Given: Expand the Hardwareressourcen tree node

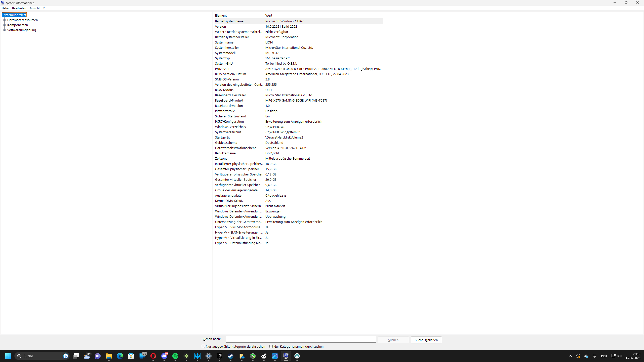Looking at the screenshot, I should tap(4, 20).
